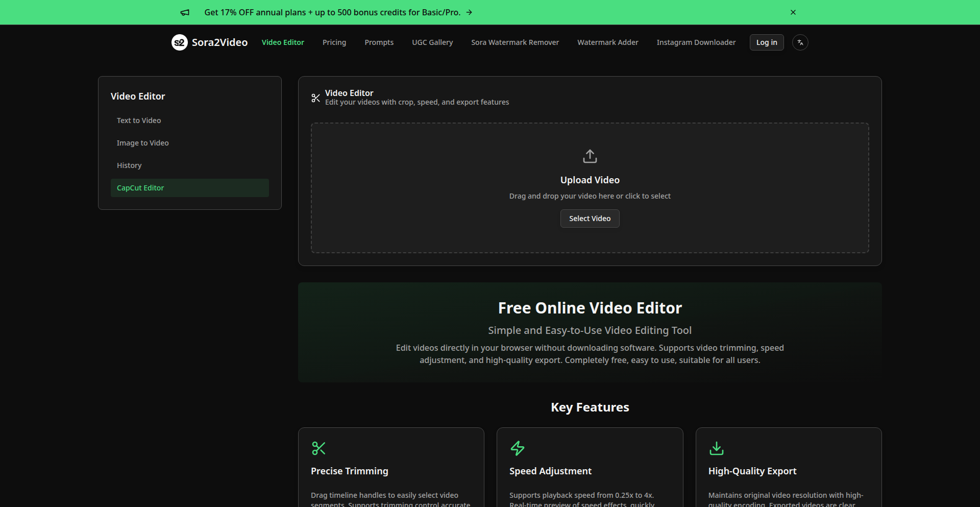Click the megaphone icon in the promo banner
This screenshot has height=507, width=980.
[x=185, y=12]
